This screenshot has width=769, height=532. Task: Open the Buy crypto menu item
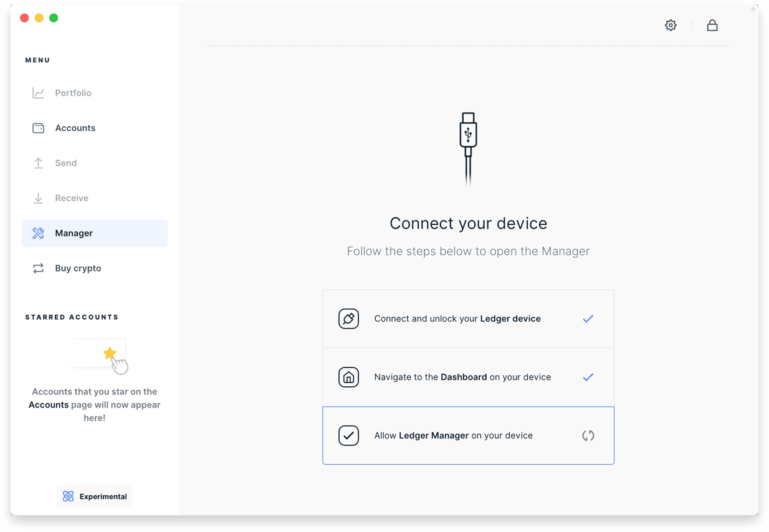(95, 268)
